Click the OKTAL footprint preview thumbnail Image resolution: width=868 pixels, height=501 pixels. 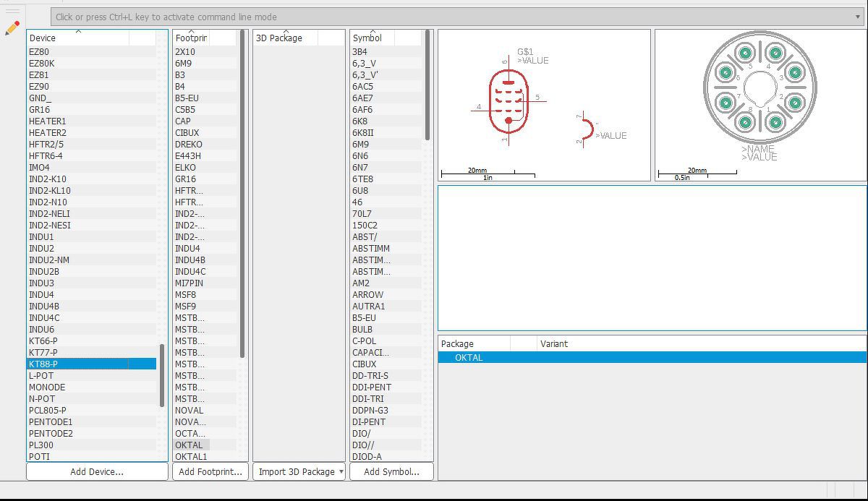point(760,105)
